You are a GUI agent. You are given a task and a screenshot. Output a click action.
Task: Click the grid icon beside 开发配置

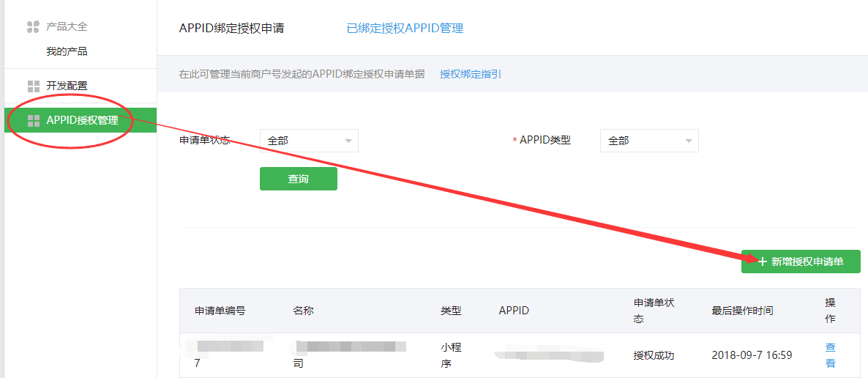[x=33, y=86]
